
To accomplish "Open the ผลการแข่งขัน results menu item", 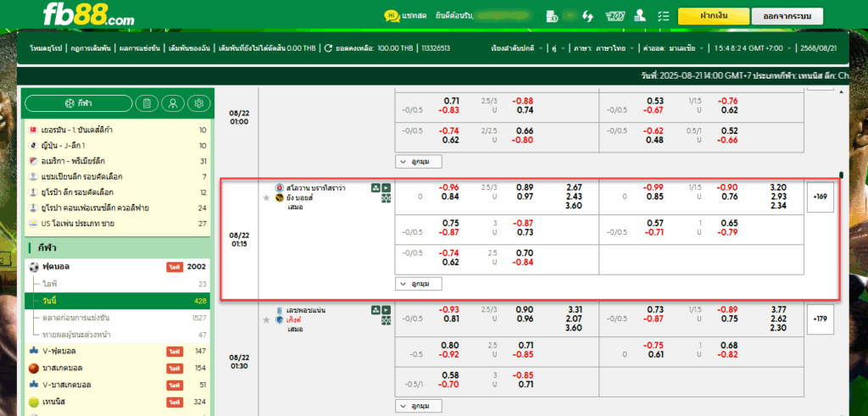I will click(x=140, y=48).
